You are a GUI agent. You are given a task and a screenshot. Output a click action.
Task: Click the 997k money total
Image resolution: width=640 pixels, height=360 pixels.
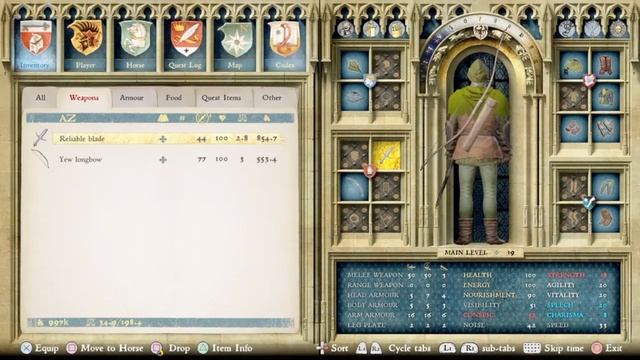tap(53, 323)
